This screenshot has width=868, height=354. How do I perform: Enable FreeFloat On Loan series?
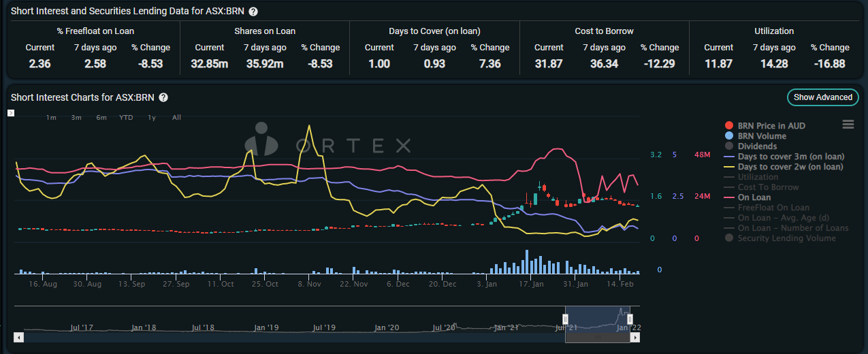pyautogui.click(x=767, y=208)
